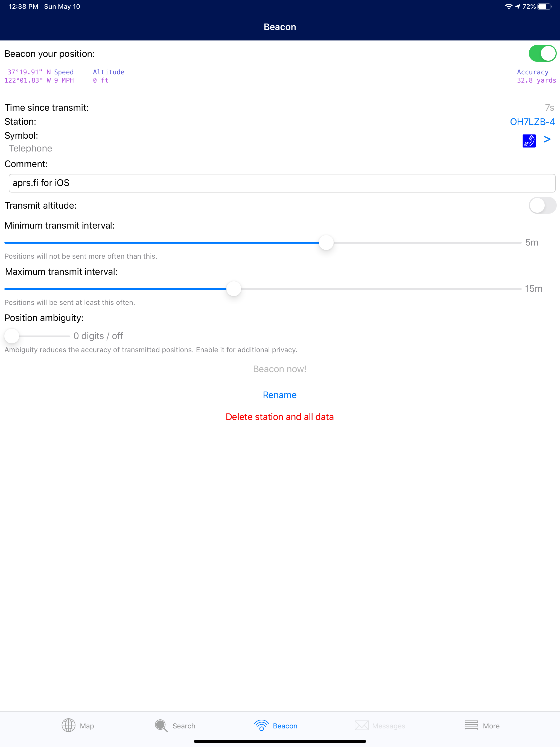Enable the Transmit altitude switch
Image resolution: width=560 pixels, height=747 pixels.
point(542,205)
